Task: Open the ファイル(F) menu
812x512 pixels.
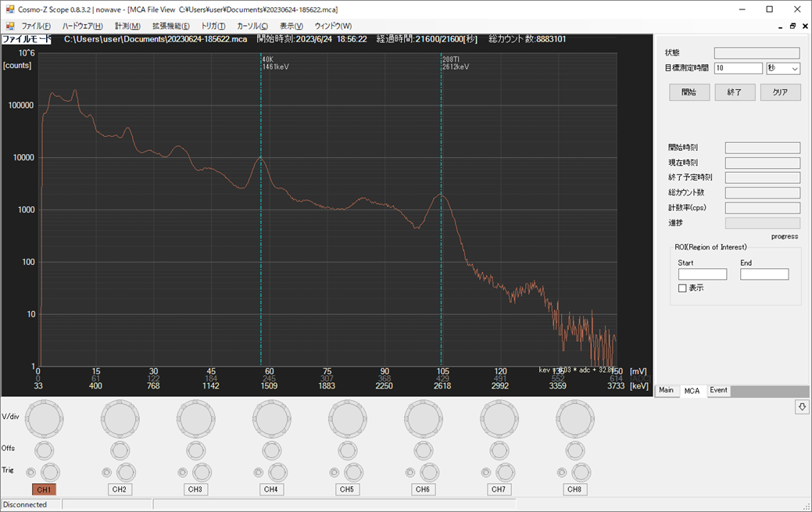Action: coord(36,26)
